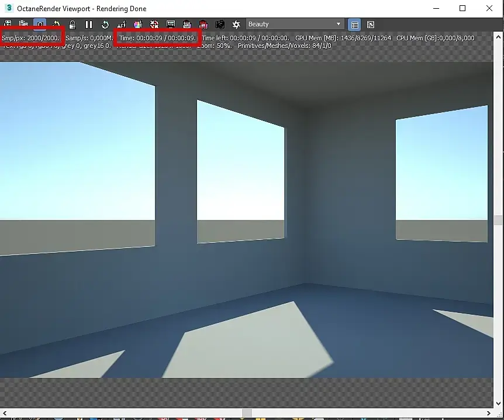504x420 pixels.
Task: Minimize the OctaneRender Viewport window
Action: click(436, 8)
